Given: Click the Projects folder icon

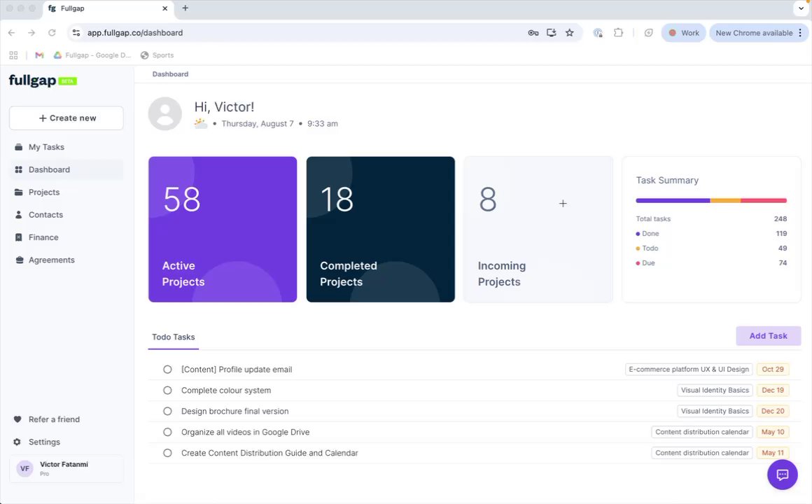Looking at the screenshot, I should click(19, 192).
